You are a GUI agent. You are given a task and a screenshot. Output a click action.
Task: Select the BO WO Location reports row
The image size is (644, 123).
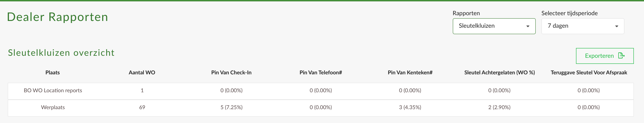coord(321,91)
